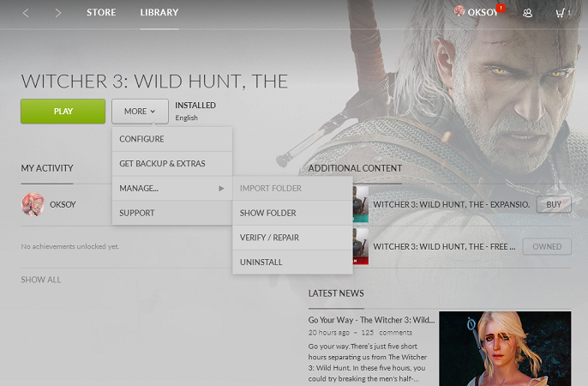Open the Free DLC thumbnail
The width and height of the screenshot is (588, 386).
[x=361, y=246]
